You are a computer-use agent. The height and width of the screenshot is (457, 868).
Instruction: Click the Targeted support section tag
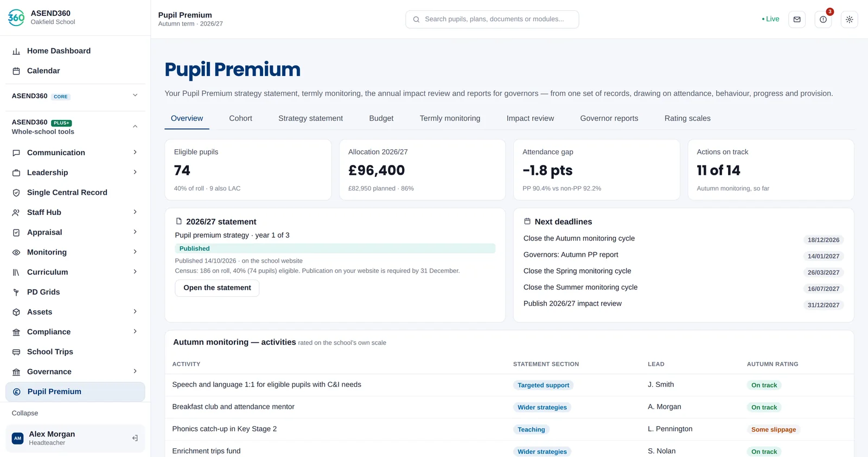[x=543, y=385]
